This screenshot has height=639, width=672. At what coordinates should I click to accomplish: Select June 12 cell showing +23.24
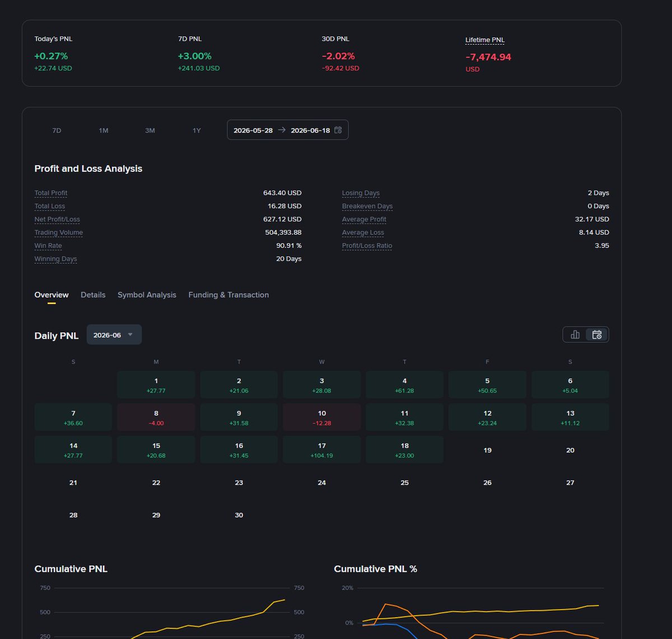click(x=488, y=417)
